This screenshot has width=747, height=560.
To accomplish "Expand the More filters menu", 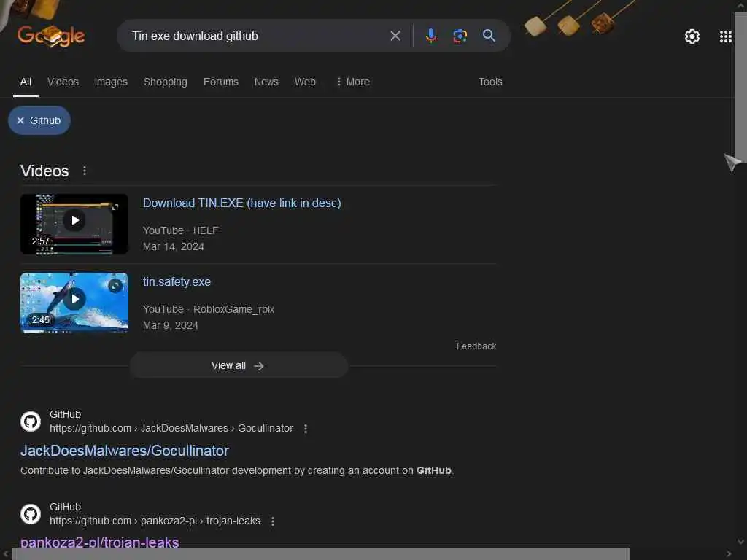I will [x=353, y=82].
